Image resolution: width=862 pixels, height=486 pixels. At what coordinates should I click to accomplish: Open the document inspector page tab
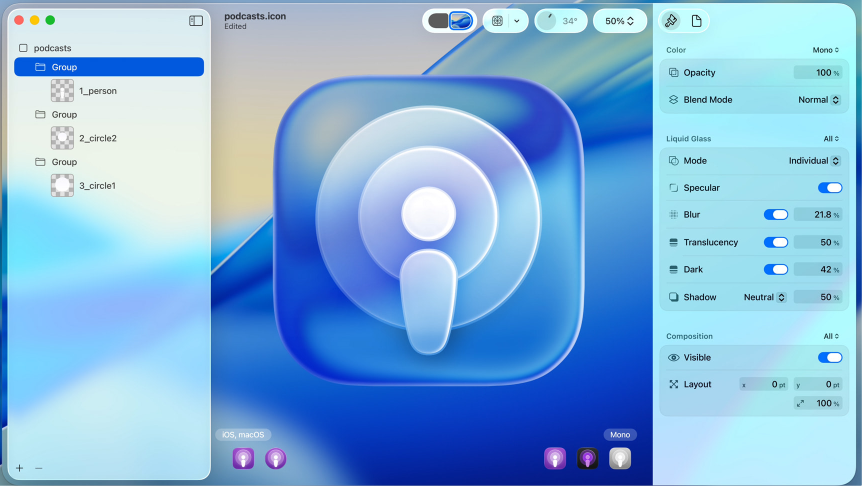697,21
